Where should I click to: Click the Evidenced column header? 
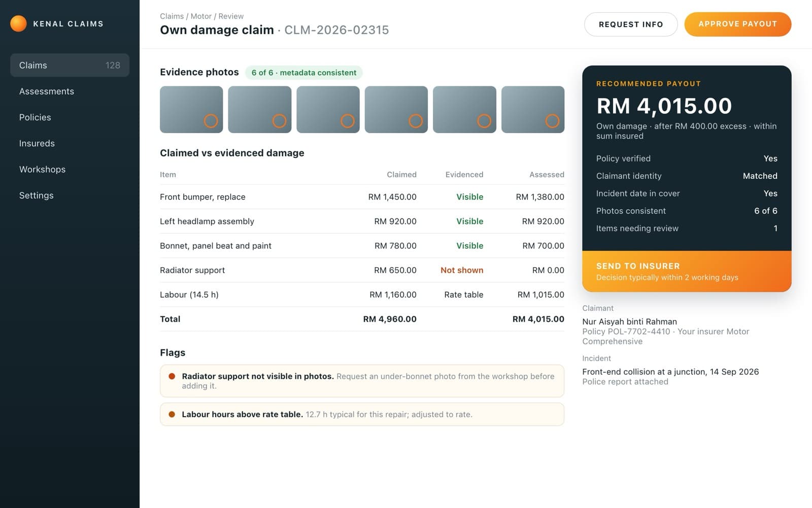[464, 174]
